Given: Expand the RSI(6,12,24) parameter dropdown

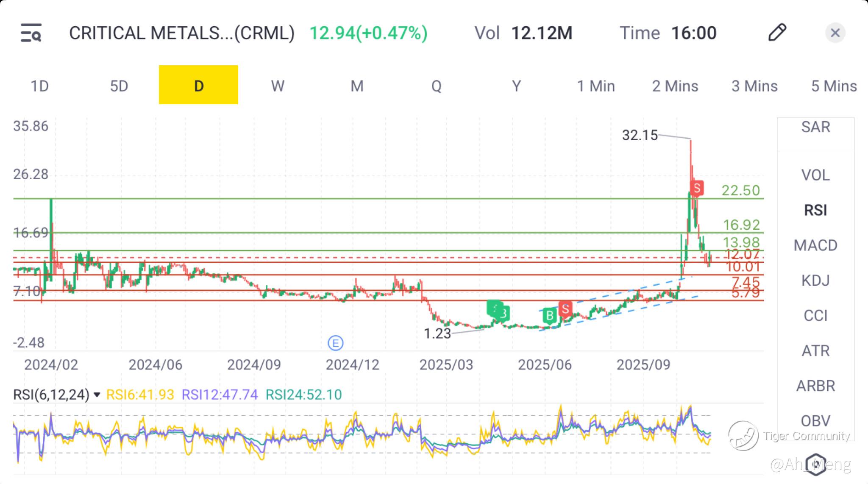Looking at the screenshot, I should [97, 395].
